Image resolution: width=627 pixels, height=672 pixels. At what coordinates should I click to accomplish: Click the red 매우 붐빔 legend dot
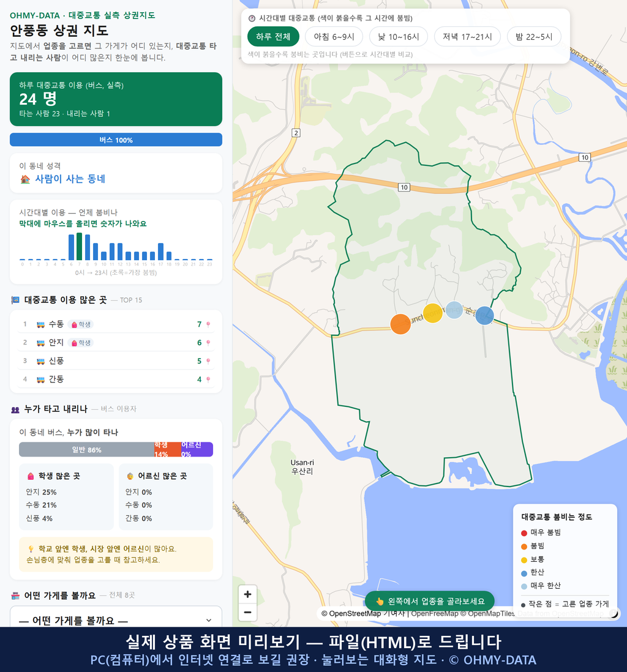(x=524, y=532)
